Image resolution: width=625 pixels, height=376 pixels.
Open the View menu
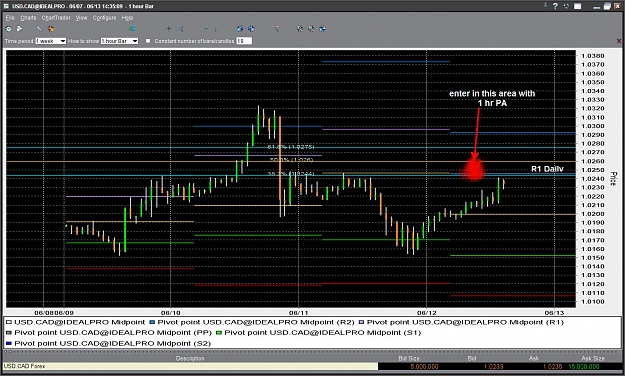point(81,18)
